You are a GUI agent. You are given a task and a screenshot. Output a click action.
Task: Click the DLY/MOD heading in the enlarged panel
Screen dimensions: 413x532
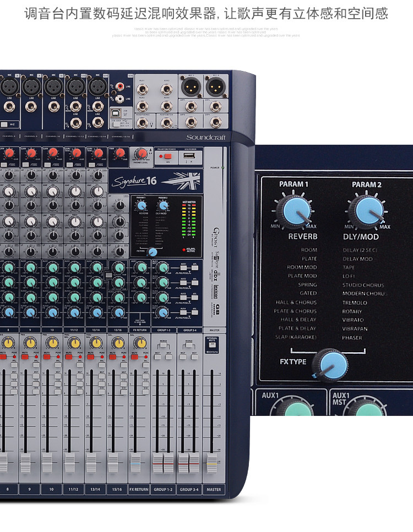(x=361, y=237)
